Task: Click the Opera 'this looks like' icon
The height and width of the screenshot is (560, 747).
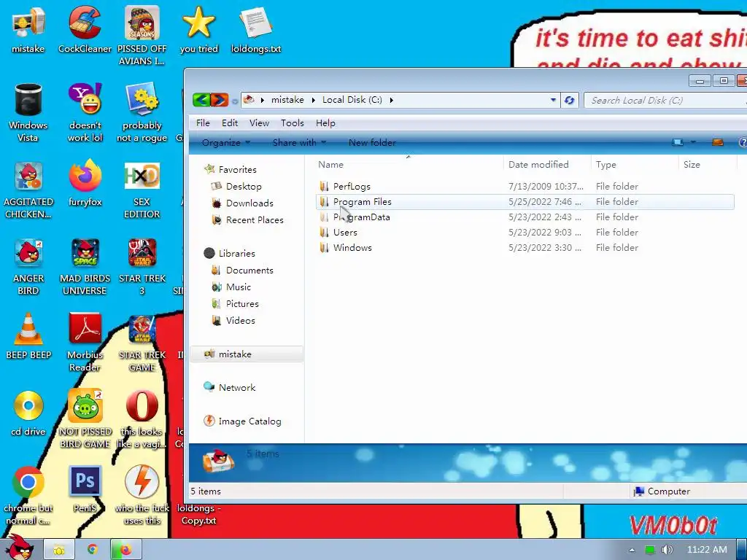Action: pos(142,419)
